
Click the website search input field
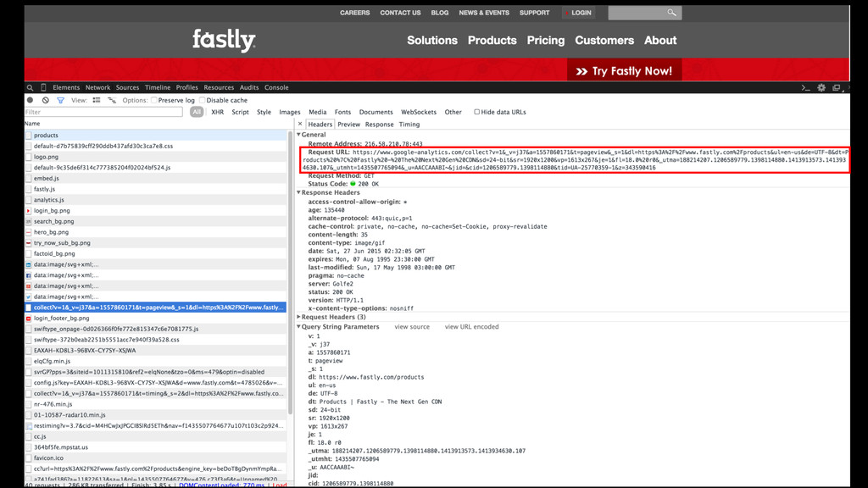coord(645,13)
